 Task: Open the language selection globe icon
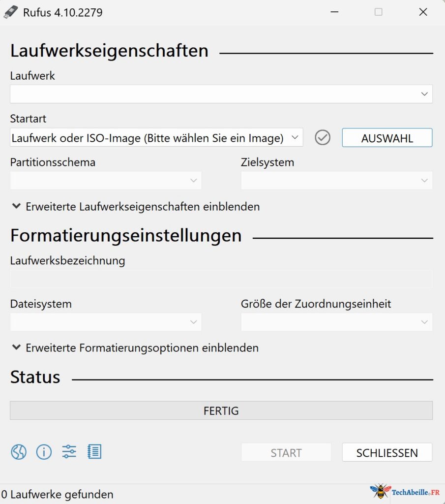[x=18, y=452]
